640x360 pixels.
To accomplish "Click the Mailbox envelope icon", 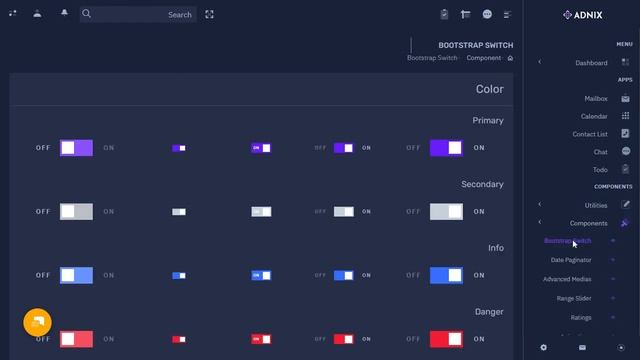I will click(625, 99).
